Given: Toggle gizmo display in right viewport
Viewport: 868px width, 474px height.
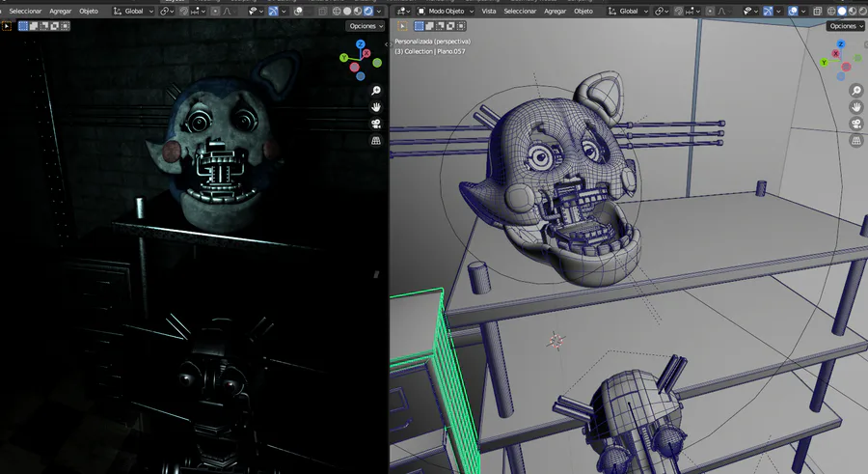Looking at the screenshot, I should pos(768,11).
